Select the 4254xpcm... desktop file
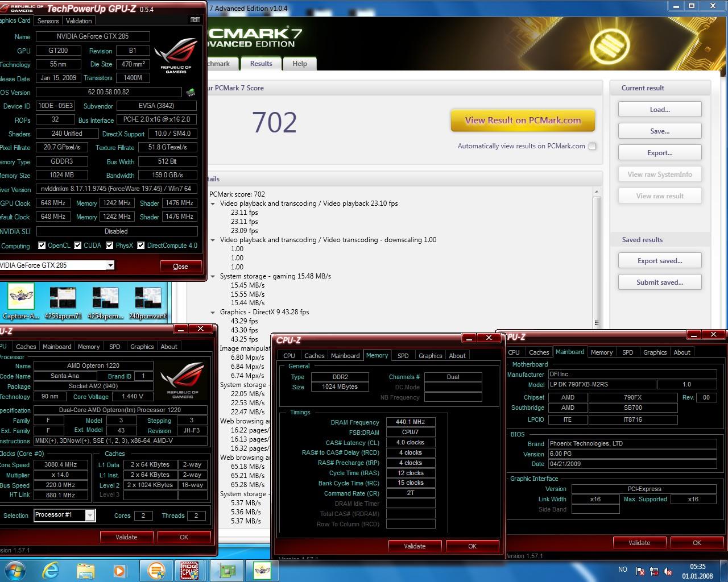 105,302
